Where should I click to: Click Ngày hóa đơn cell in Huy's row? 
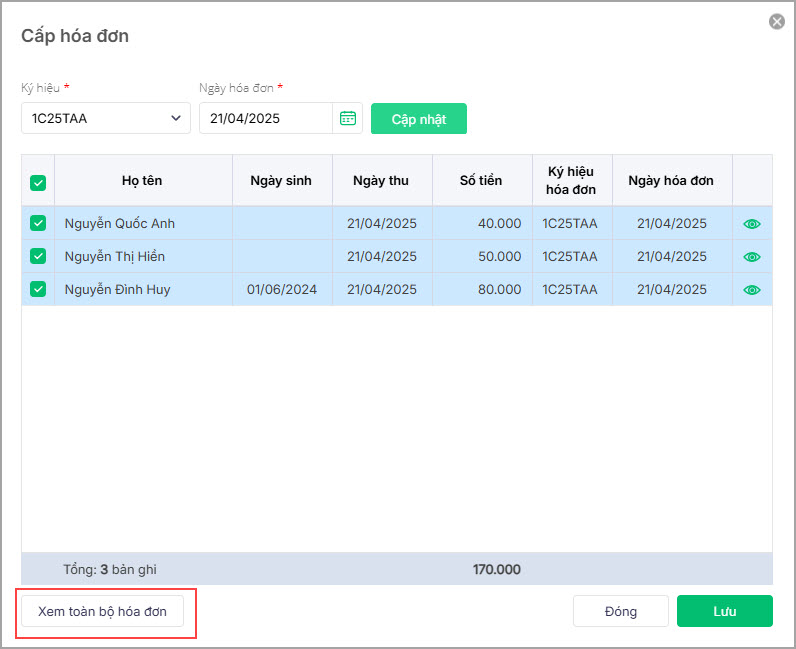click(x=672, y=289)
